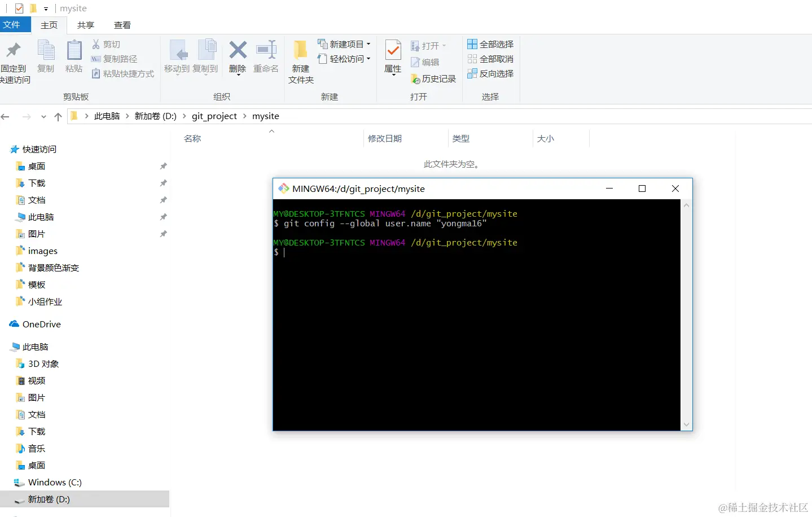Screen dimensions: 812x517
Task: Click the Pin to Quick access icon
Action: click(x=14, y=51)
